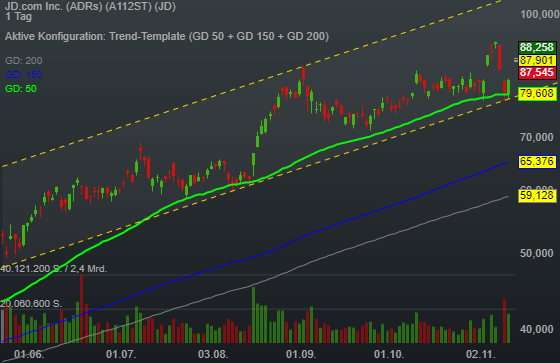Click the 01.09. date axis label
This screenshot has width=560, height=363.
301,354
